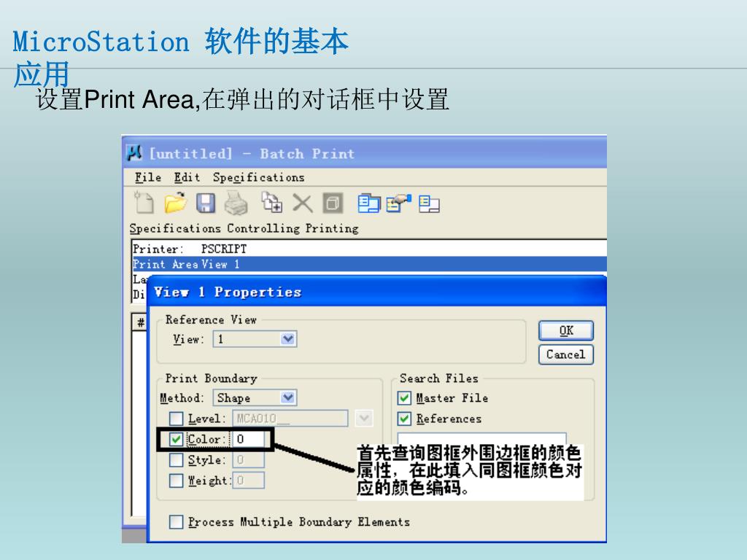
Task: Check Process Multiple Boundary Elements
Action: (177, 522)
